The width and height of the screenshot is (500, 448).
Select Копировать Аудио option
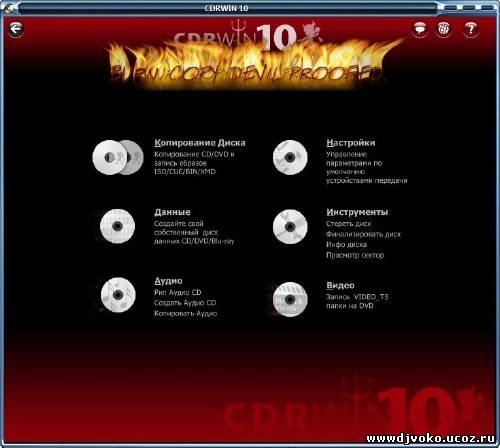(x=185, y=313)
